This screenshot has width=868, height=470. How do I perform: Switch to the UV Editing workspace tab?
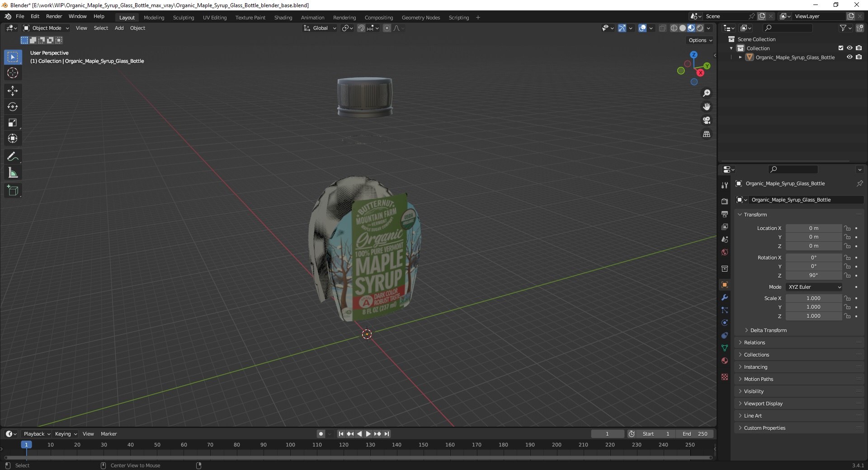tap(214, 18)
